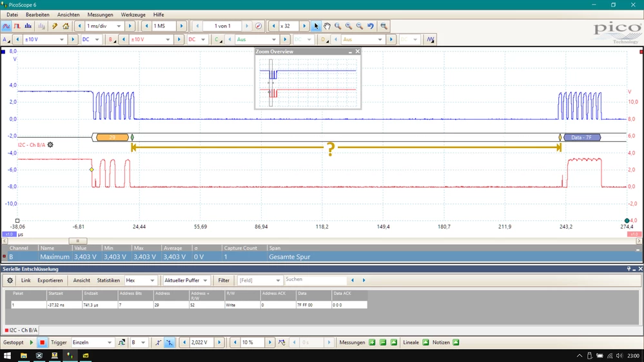This screenshot has width=644, height=362.
Task: Select the I2C - Ch B/A tab
Action: [21, 330]
